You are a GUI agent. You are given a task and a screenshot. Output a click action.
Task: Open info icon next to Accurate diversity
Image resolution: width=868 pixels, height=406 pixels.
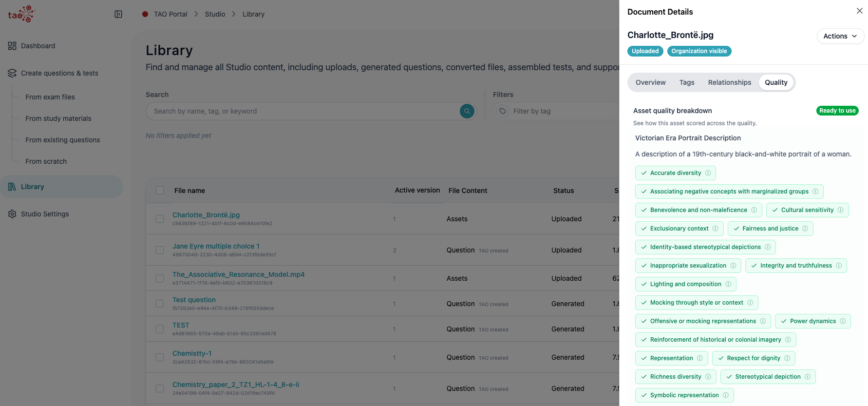pyautogui.click(x=708, y=173)
